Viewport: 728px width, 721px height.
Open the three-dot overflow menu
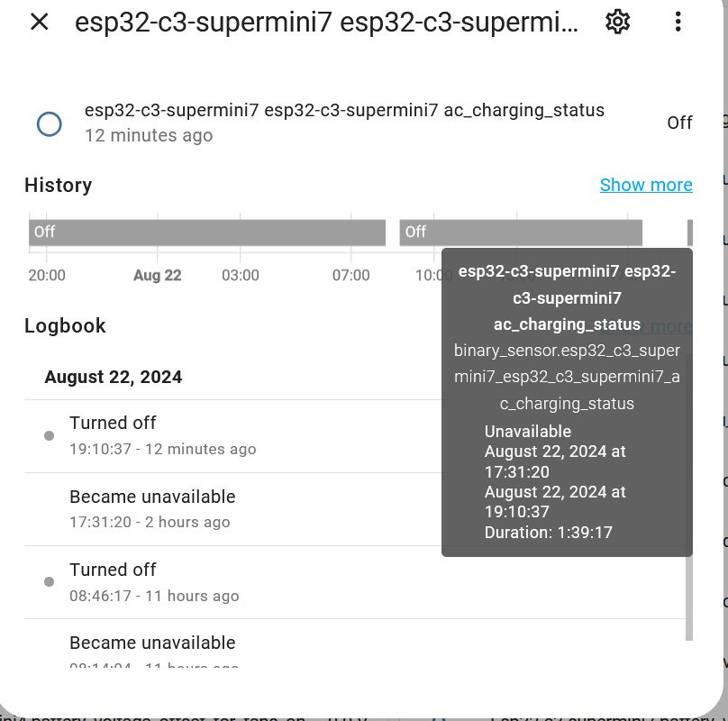click(678, 22)
